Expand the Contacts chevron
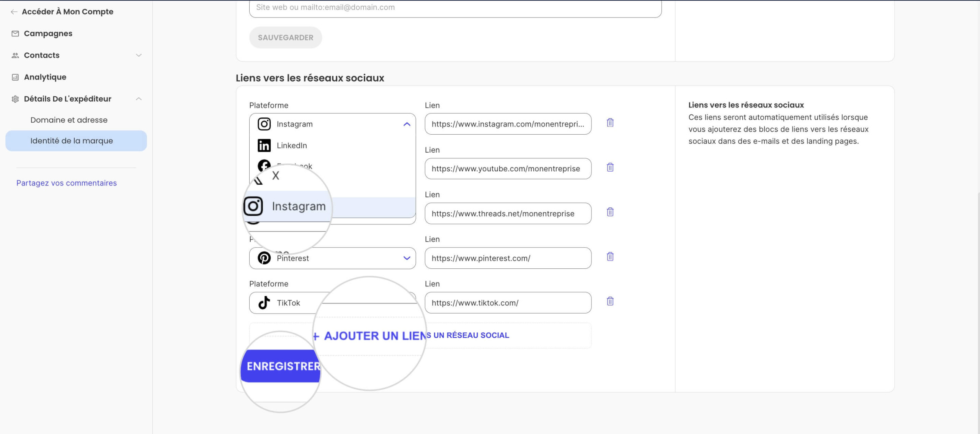Screen dimensions: 980x434 [x=139, y=55]
